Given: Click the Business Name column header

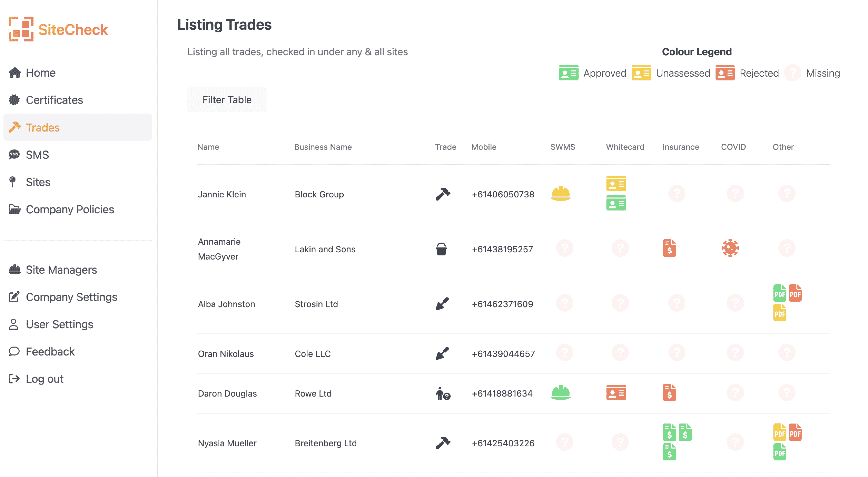Looking at the screenshot, I should 322,147.
